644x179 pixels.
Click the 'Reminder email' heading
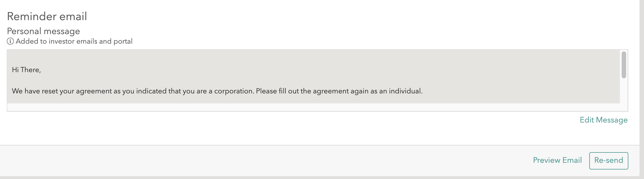47,17
